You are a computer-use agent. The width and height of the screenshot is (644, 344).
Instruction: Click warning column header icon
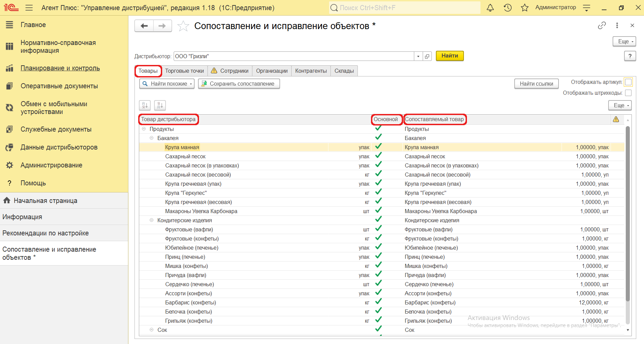(x=616, y=119)
